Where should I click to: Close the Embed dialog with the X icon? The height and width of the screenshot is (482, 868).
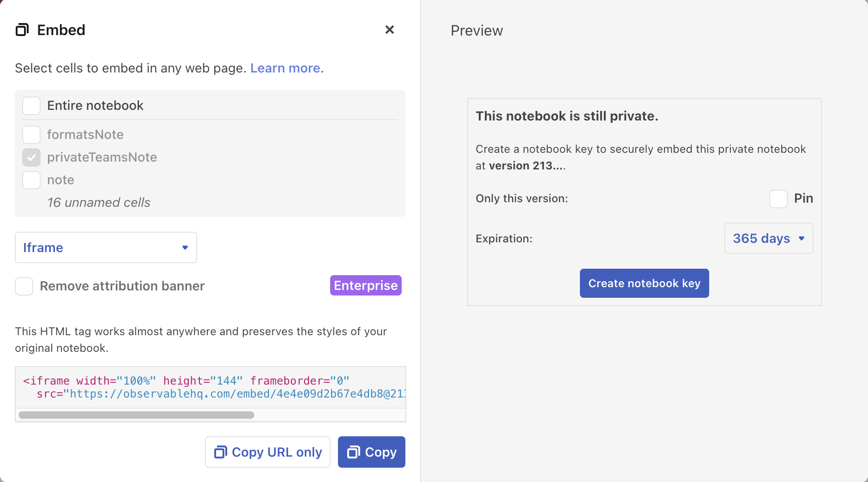coord(390,30)
